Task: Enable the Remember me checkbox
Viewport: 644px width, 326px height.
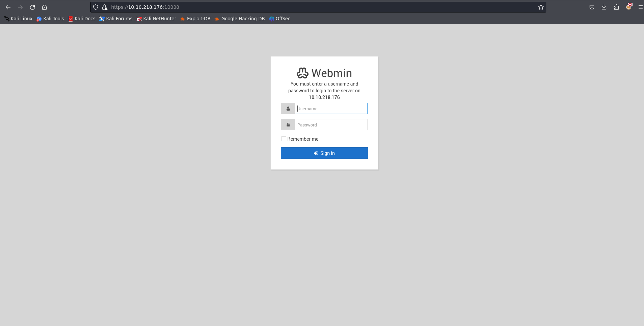Action: click(284, 139)
